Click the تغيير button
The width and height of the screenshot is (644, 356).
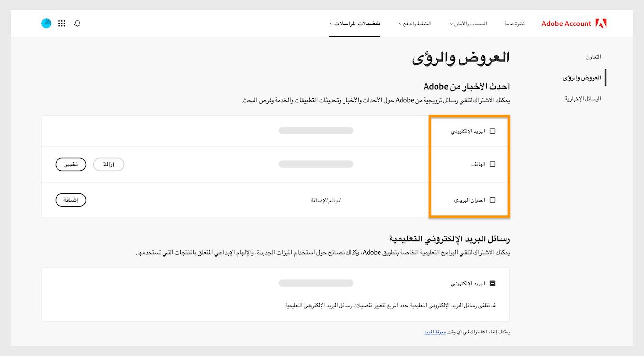70,164
